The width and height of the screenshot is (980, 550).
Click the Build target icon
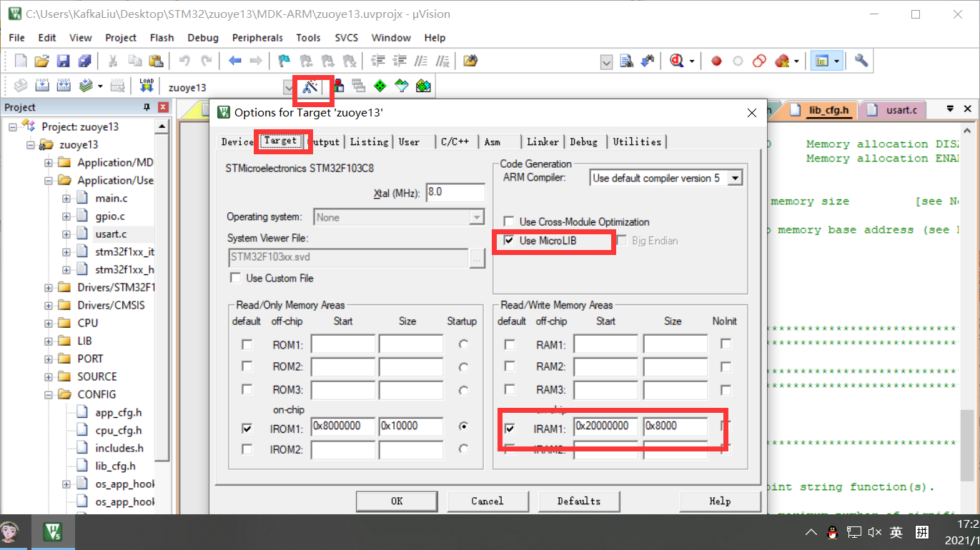coord(42,86)
